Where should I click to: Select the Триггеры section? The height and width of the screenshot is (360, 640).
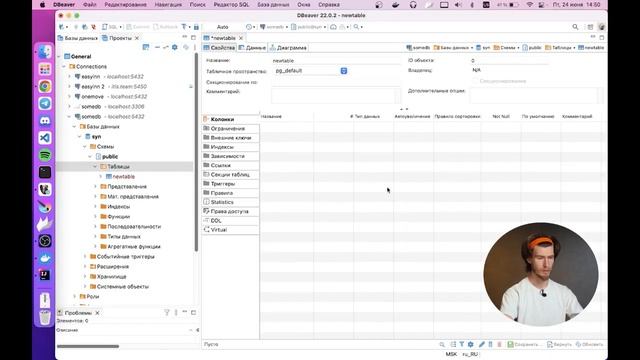[230, 184]
